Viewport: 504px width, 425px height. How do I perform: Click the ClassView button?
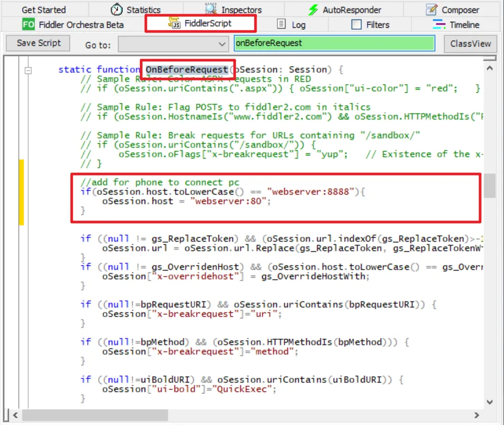click(470, 44)
